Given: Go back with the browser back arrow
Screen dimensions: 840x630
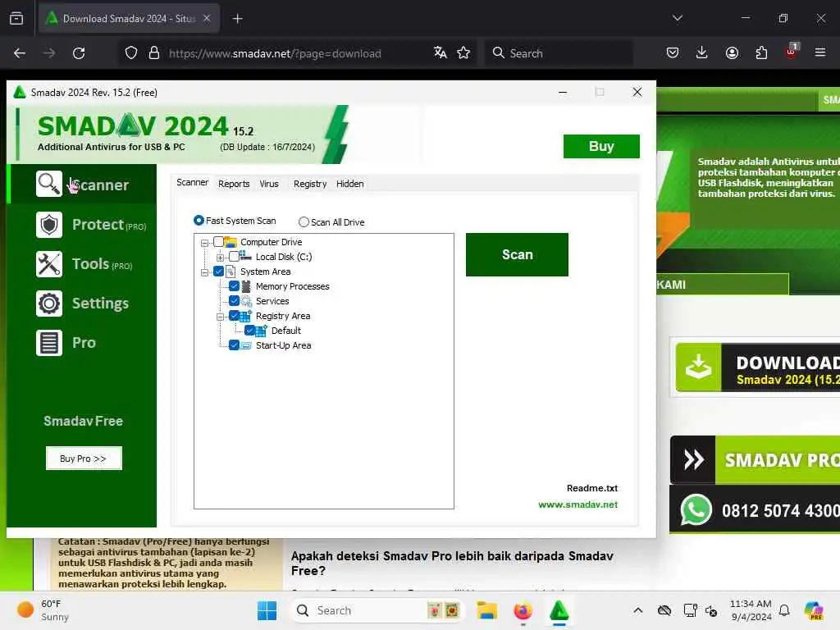Looking at the screenshot, I should click(x=20, y=53).
